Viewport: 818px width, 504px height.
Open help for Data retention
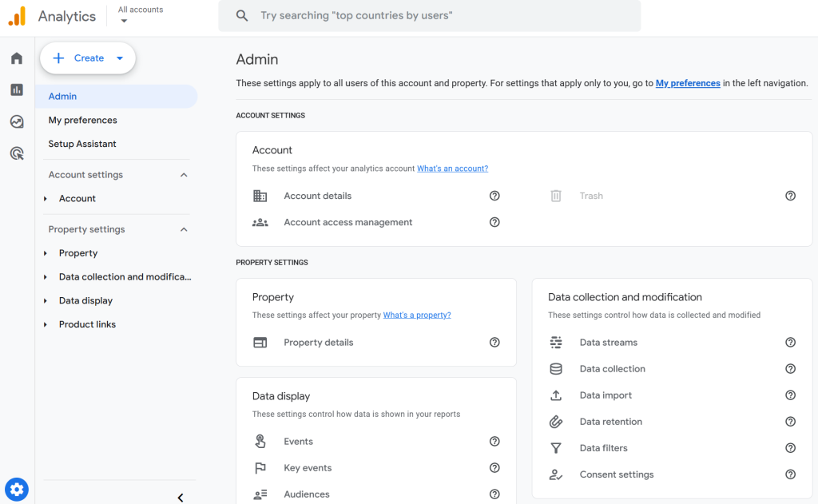tap(790, 422)
